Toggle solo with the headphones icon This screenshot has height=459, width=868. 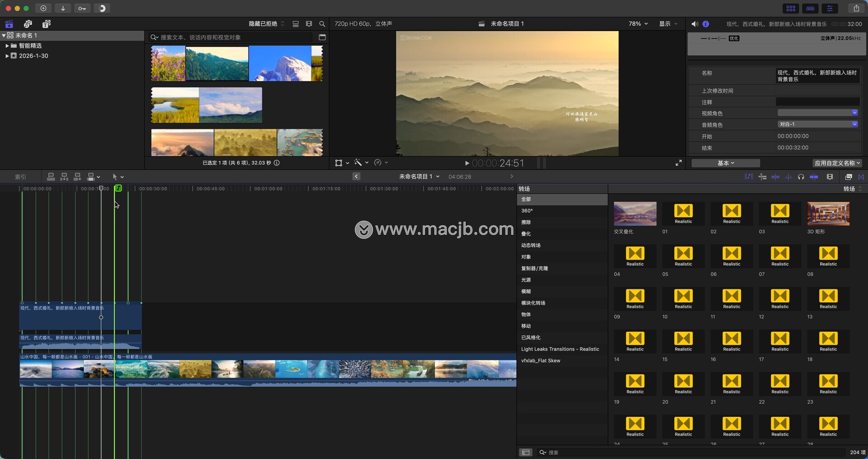[x=801, y=177]
